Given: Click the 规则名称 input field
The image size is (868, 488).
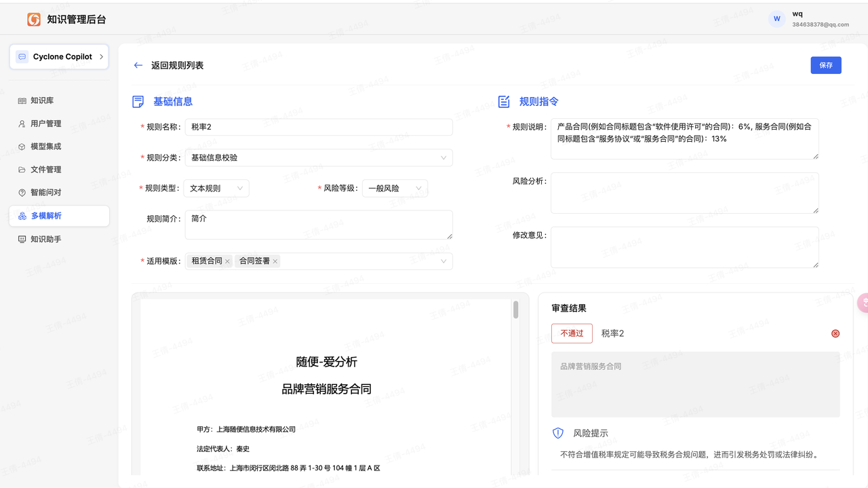Looking at the screenshot, I should pyautogui.click(x=319, y=127).
